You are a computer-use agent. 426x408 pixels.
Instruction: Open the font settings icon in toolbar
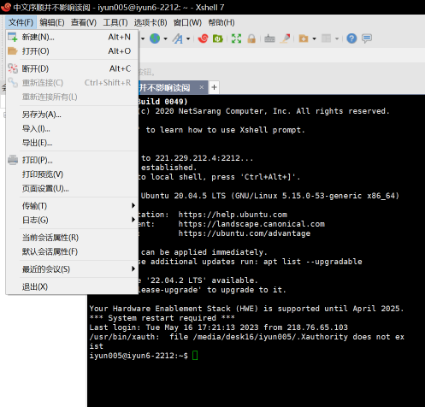click(178, 39)
